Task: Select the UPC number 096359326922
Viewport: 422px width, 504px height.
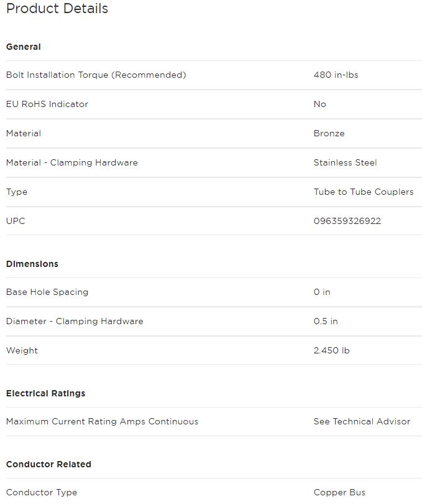Action: click(x=347, y=221)
